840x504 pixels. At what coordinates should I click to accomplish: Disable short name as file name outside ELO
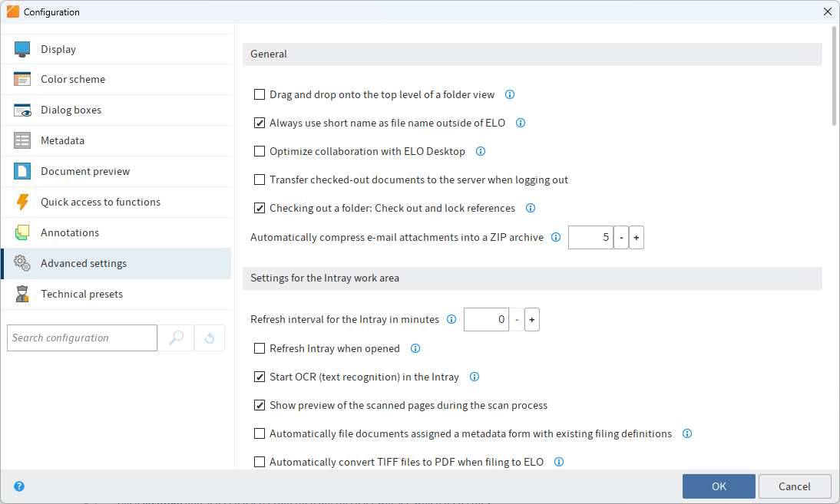pyautogui.click(x=259, y=123)
